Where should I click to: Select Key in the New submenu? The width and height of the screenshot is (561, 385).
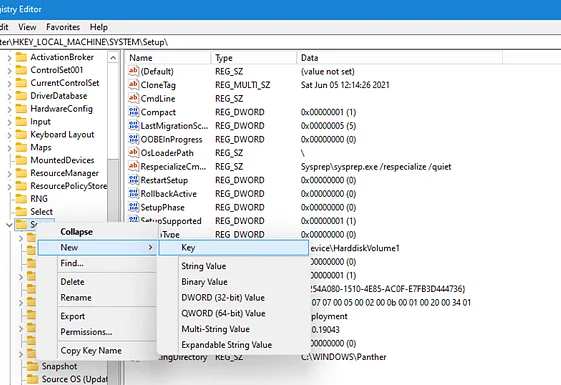(234, 248)
